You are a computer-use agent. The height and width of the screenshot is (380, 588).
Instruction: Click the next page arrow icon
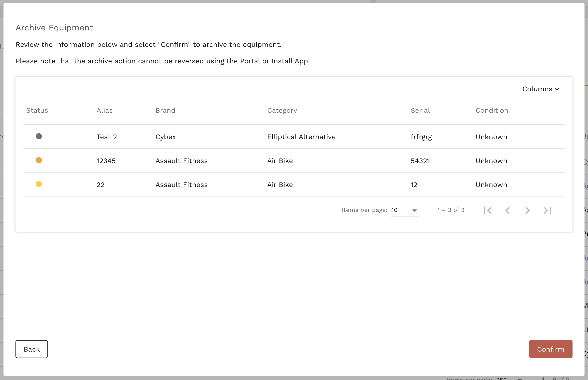coord(527,210)
